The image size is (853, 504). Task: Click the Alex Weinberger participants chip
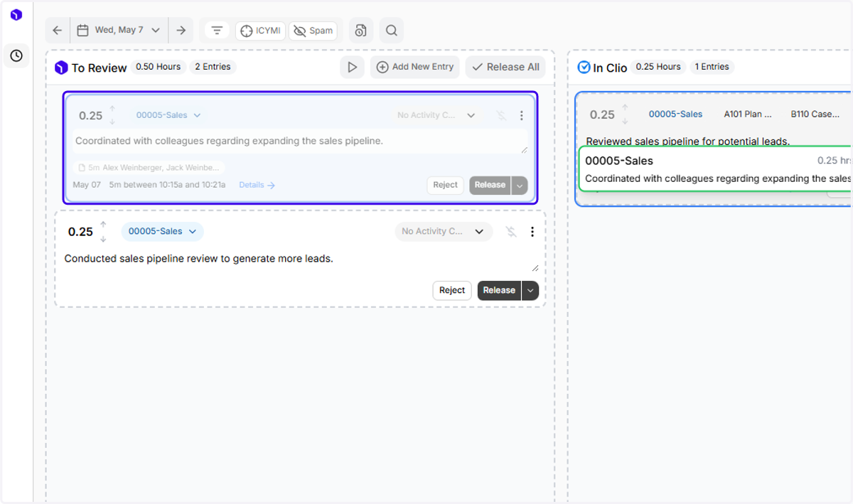pyautogui.click(x=149, y=168)
